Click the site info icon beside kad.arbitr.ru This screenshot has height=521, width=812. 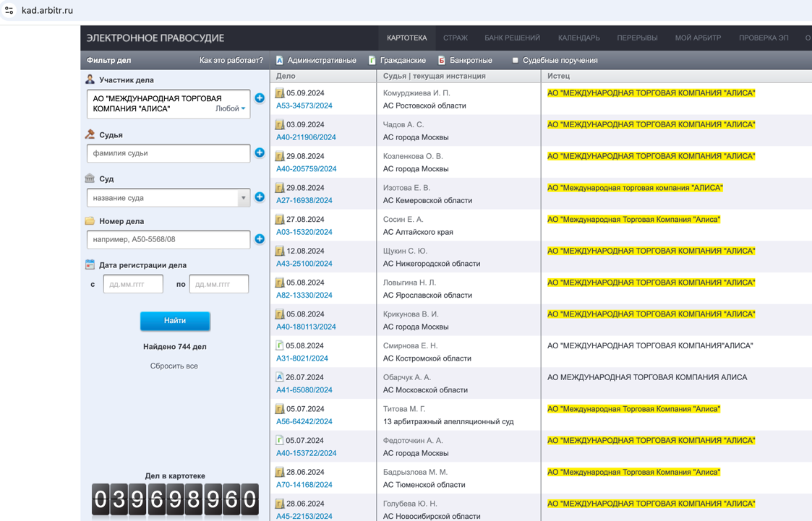point(9,10)
